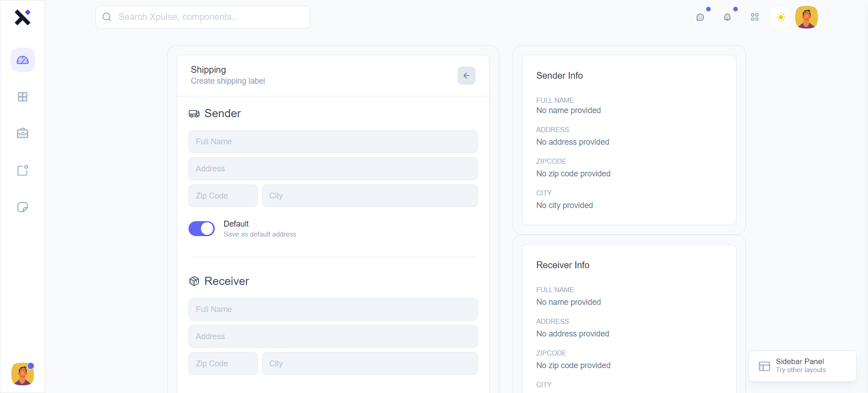This screenshot has height=393, width=868.
Task: Select the grid icon in the left sidebar
Action: click(23, 97)
